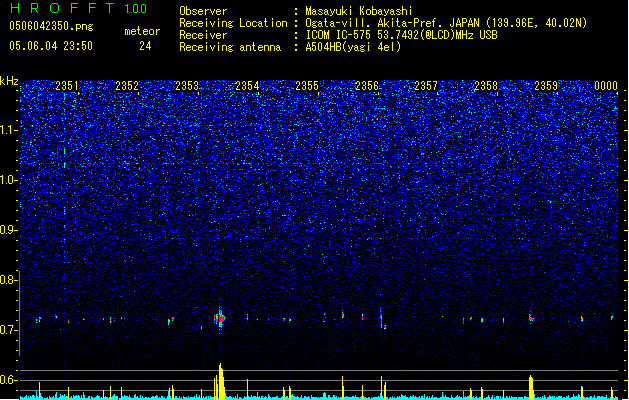
Task: Select the file name 0506042350.png
Action: (51, 26)
